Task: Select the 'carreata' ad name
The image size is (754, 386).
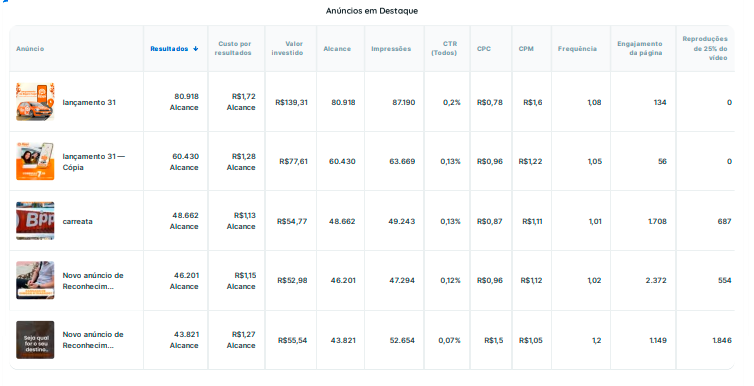Action: (x=77, y=222)
